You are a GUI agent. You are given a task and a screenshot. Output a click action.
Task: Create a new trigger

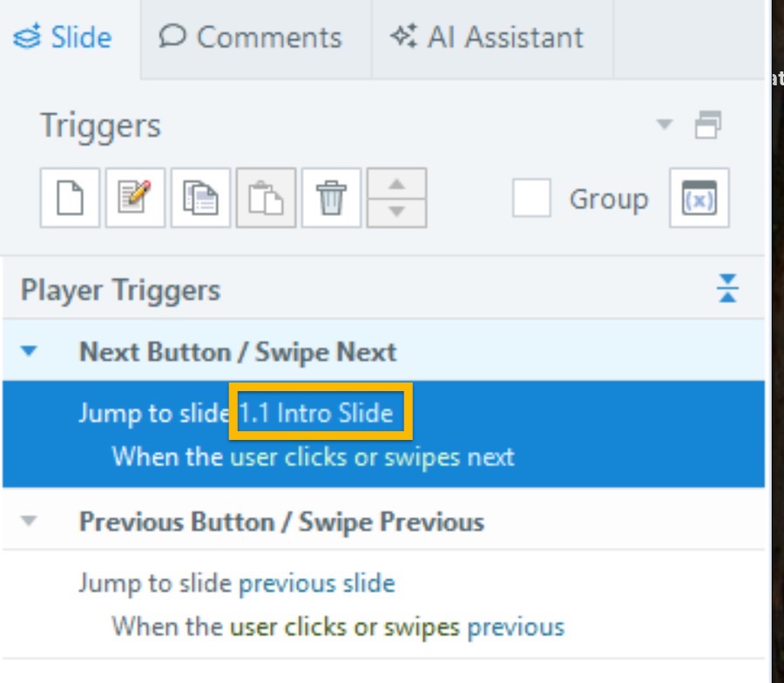tap(70, 198)
